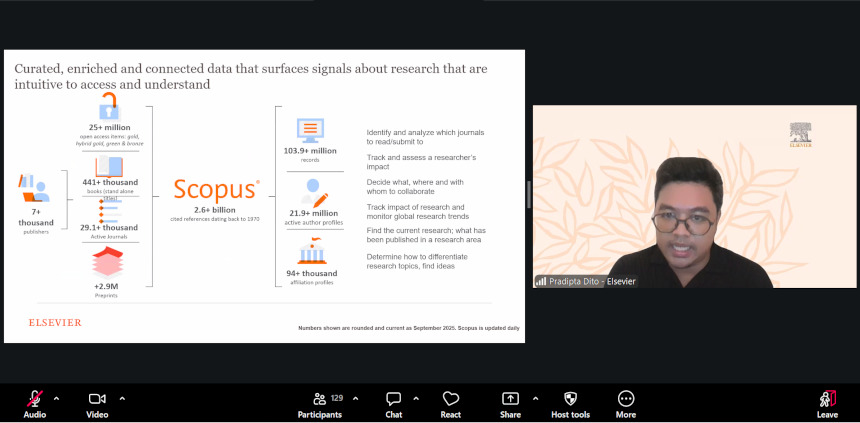Open the Participants panel
Viewport: 860px width, 423px height.
pyautogui.click(x=320, y=404)
